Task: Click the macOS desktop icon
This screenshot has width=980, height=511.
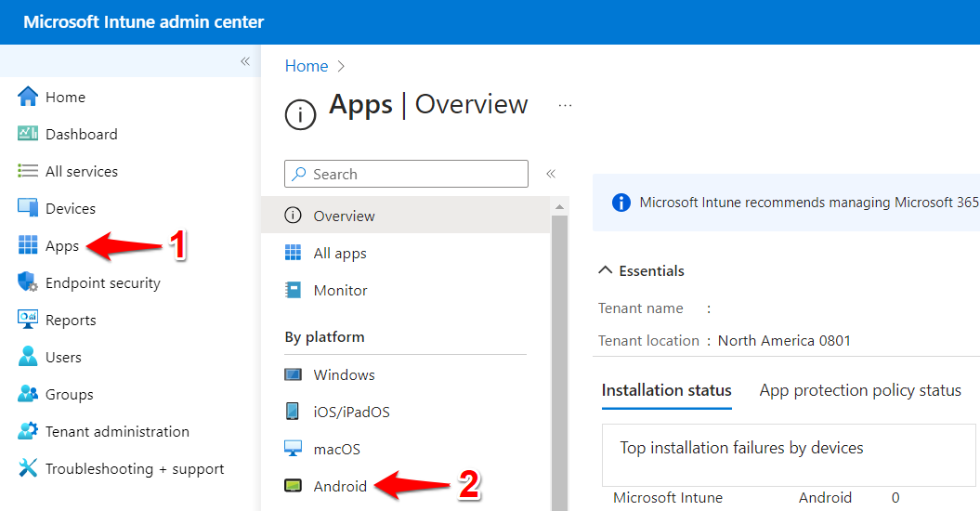Action: [293, 449]
